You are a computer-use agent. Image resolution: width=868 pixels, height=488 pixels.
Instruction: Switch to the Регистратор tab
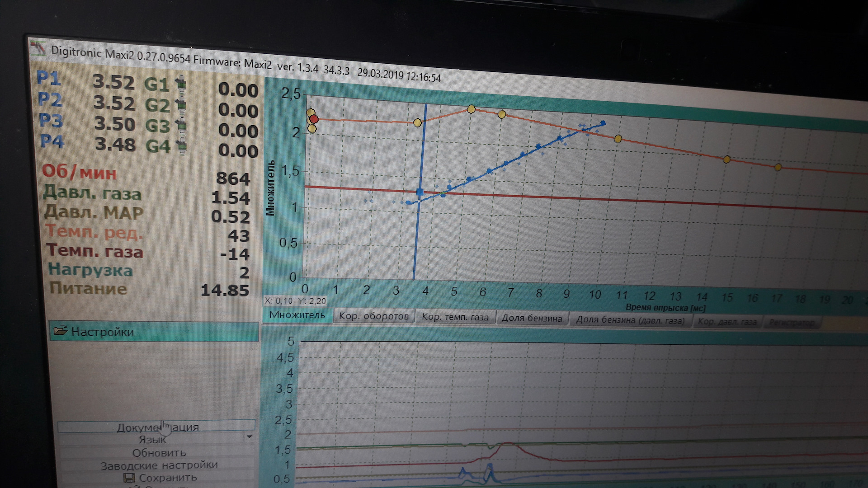tap(791, 323)
